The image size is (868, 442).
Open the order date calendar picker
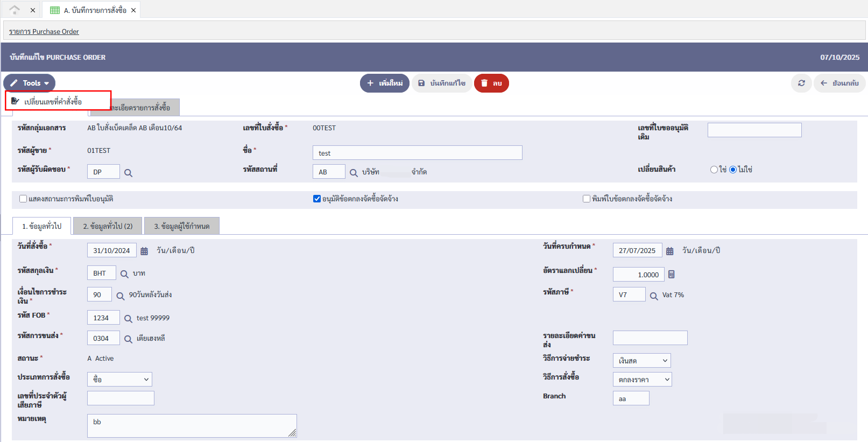(144, 251)
